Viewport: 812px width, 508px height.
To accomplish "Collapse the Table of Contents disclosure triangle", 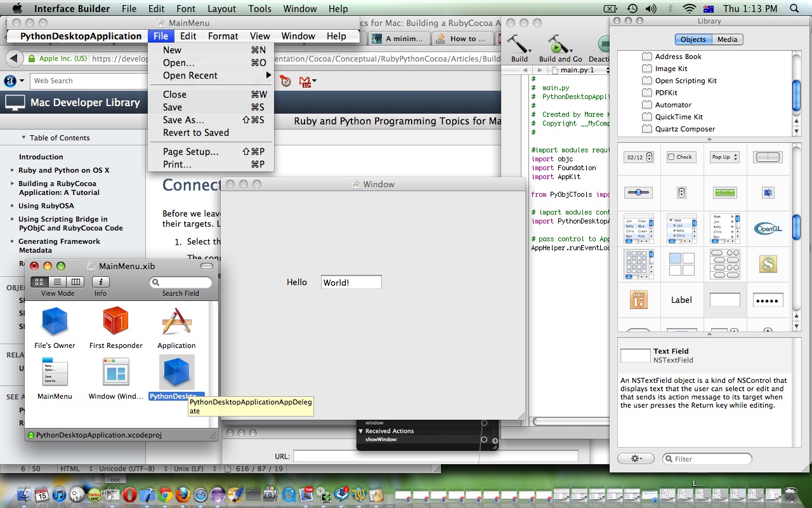I will 23,137.
